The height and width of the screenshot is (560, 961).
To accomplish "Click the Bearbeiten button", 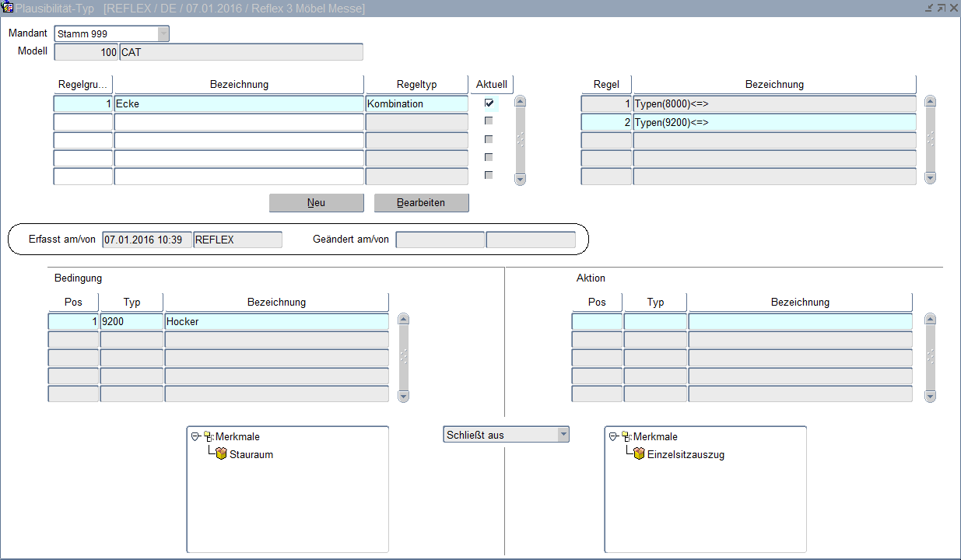I will coord(421,203).
